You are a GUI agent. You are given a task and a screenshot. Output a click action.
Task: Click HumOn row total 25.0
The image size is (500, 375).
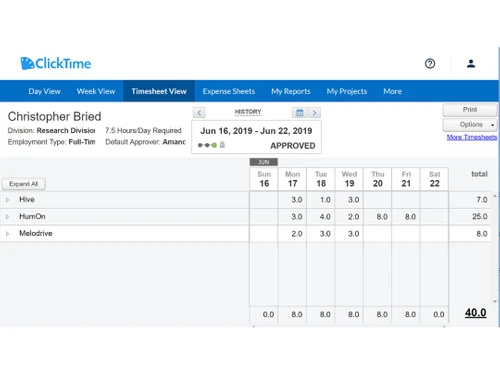pos(480,217)
